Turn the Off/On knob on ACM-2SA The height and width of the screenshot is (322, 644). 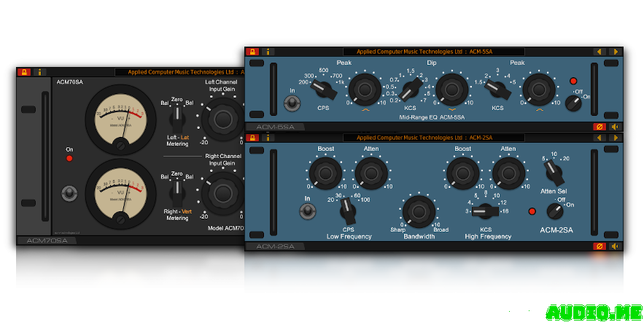pos(555,211)
